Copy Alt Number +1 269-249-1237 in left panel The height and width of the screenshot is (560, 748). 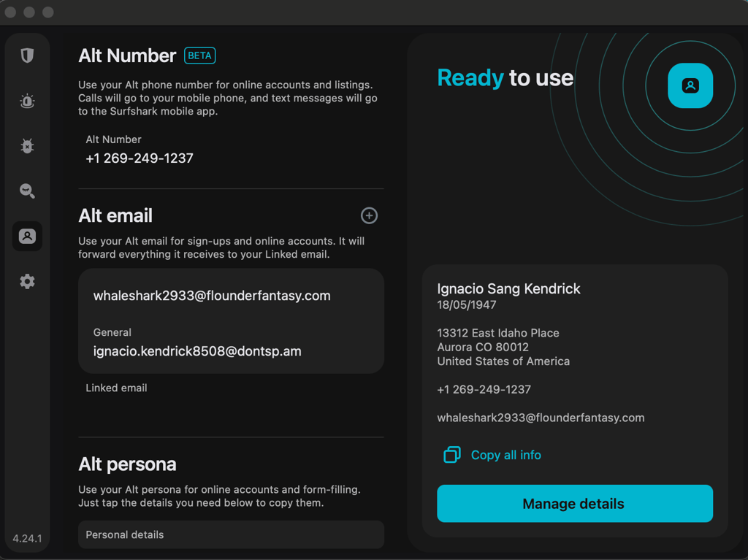[140, 158]
